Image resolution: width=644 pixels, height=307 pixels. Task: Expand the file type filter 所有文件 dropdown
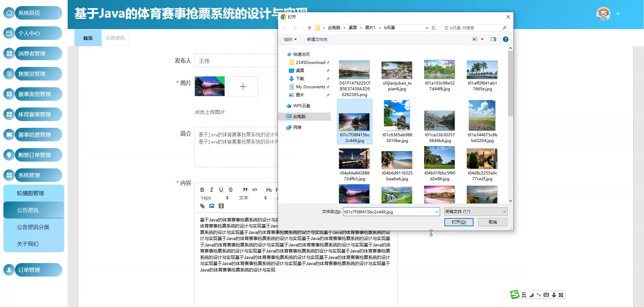(475, 212)
